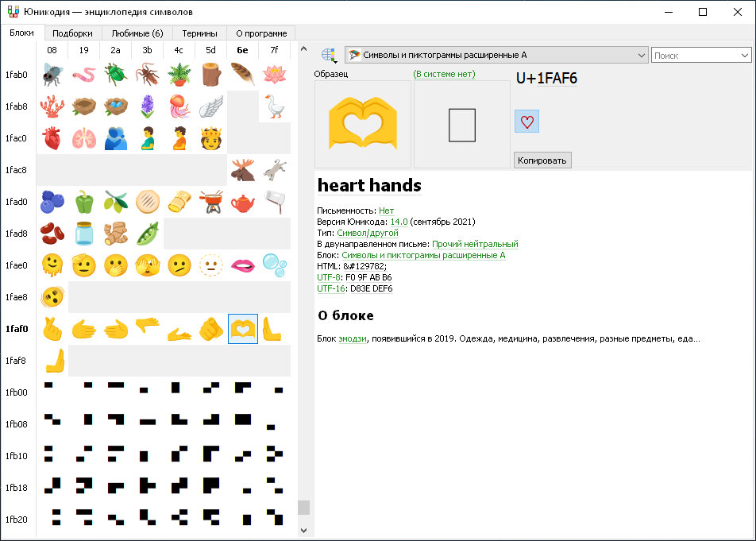Open the О программе tab

[261, 33]
